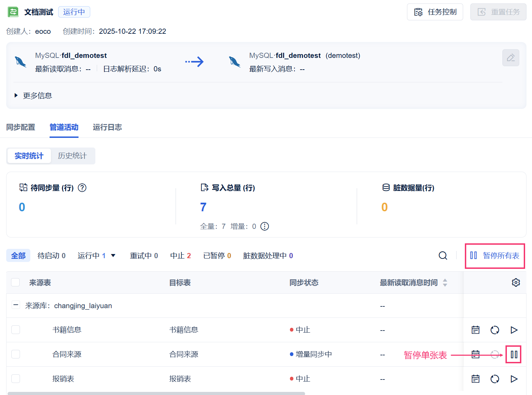The height and width of the screenshot is (395, 532).
Task: Click the 增量同步中 status of 合同来源
Action: pos(311,354)
